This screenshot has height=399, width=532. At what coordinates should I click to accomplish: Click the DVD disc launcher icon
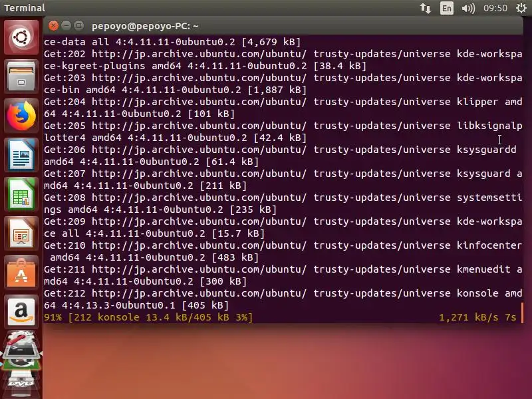tap(21, 382)
